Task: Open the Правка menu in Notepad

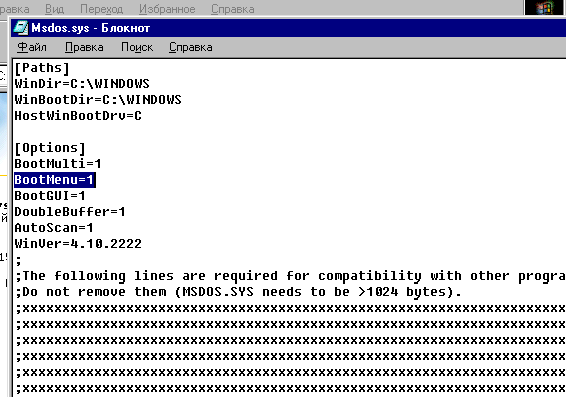Action: tap(84, 47)
